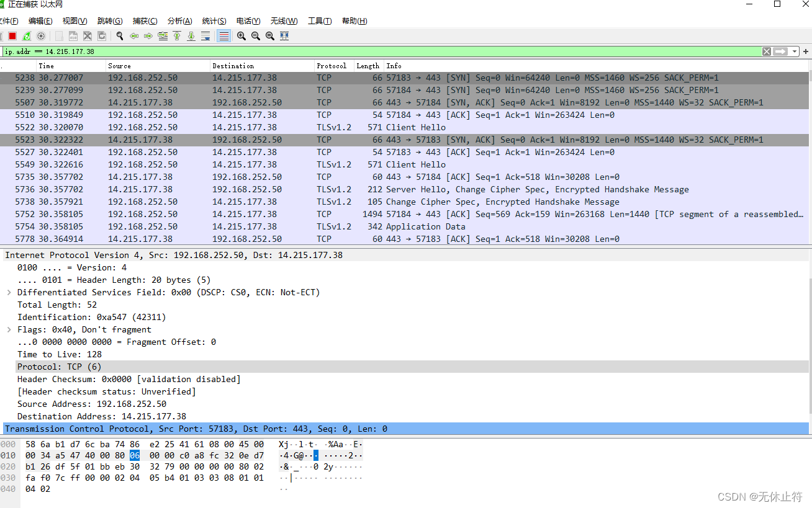Toggle packet list colorization
Viewport: 812px width, 508px height.
[223, 36]
